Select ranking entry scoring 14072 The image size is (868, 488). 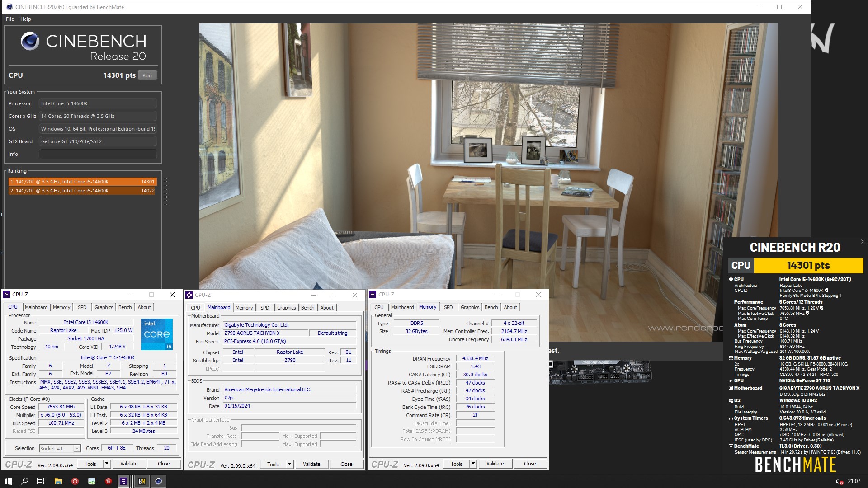(x=82, y=191)
